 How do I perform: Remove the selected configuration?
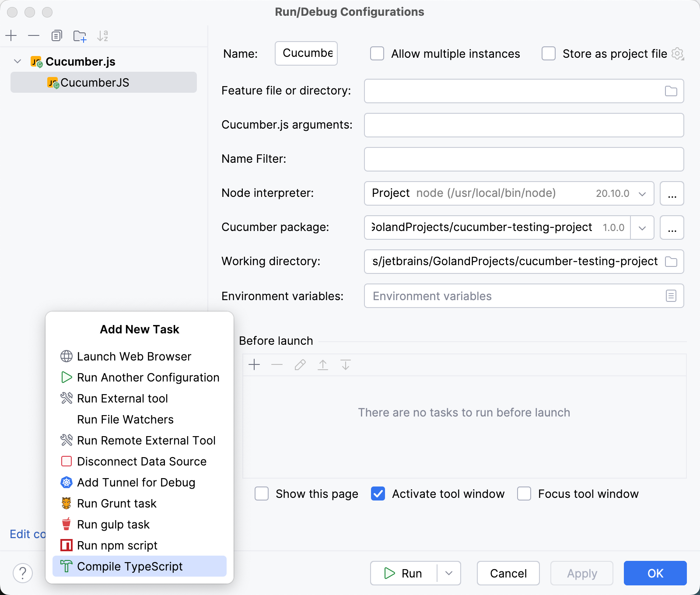34,36
